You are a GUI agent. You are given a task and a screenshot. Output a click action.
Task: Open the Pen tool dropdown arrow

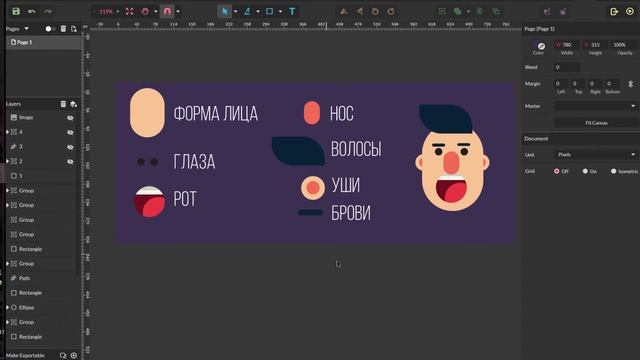coord(258,11)
